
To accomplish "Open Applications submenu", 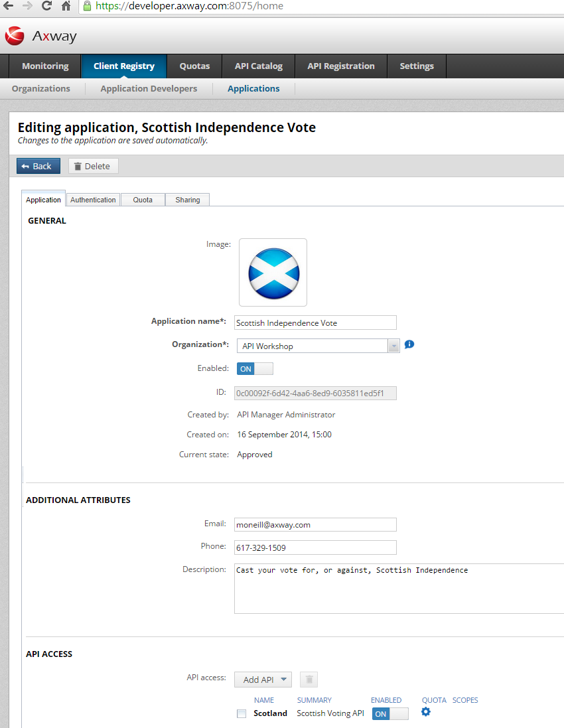I will point(253,89).
